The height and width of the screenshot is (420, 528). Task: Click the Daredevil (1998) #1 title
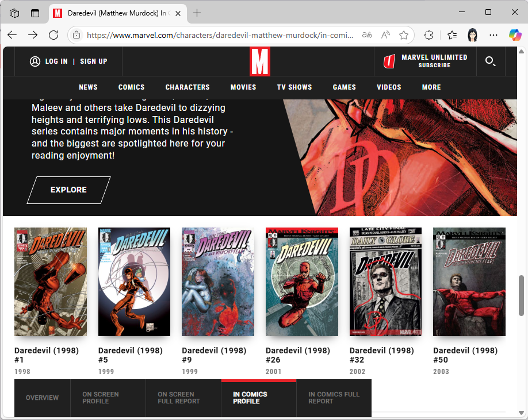[47, 355]
